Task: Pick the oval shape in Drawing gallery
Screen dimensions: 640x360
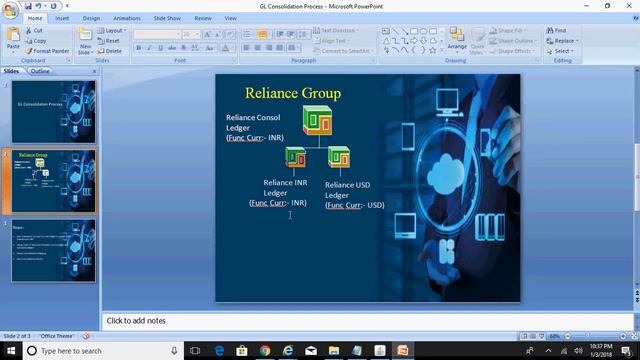Action: (x=423, y=31)
